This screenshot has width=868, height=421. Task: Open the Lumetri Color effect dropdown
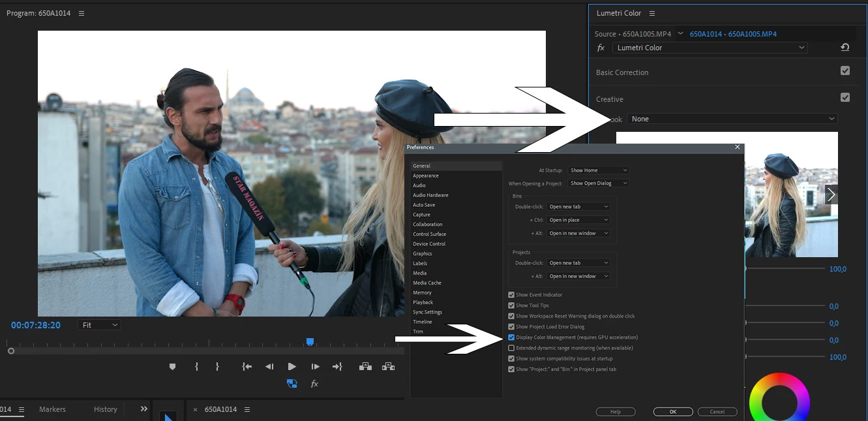point(710,48)
